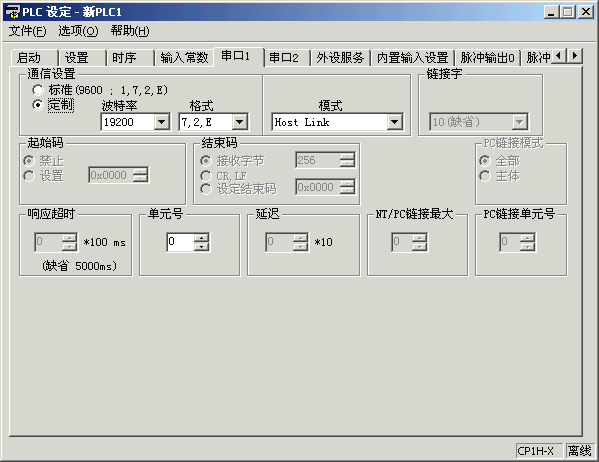The image size is (599, 462).
Task: Select the 标准 (9600; 1,7,2,E) radio option
Action: 38,90
